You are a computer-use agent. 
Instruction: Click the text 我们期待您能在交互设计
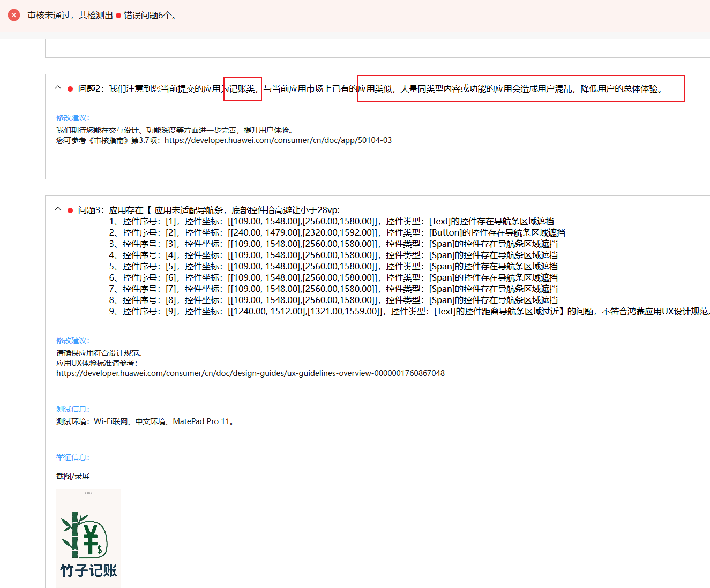tap(175, 130)
